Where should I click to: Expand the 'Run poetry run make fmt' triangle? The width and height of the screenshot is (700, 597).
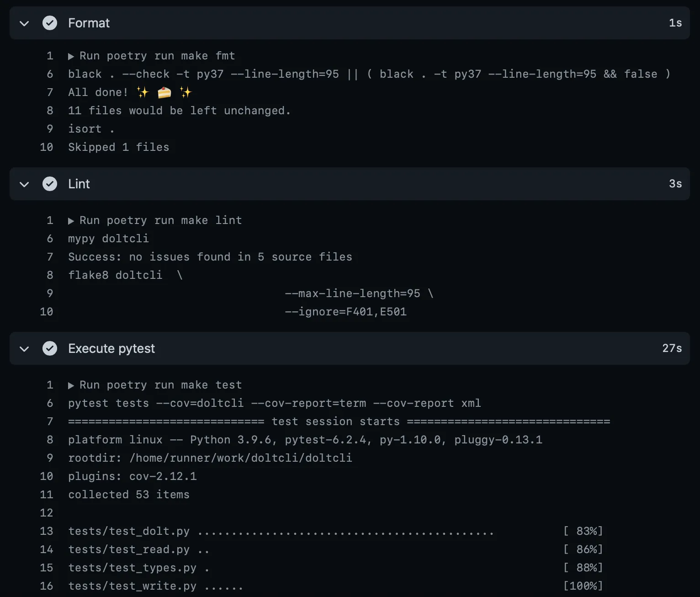tap(71, 56)
